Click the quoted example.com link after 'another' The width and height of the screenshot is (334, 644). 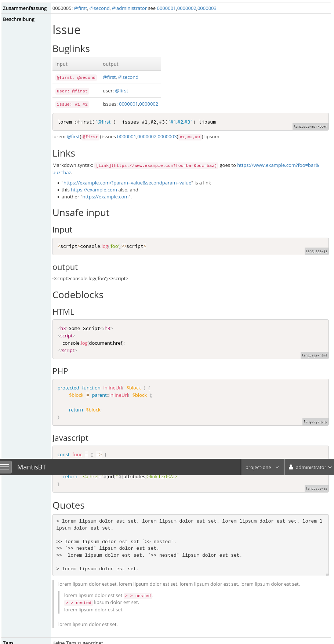[x=105, y=197]
